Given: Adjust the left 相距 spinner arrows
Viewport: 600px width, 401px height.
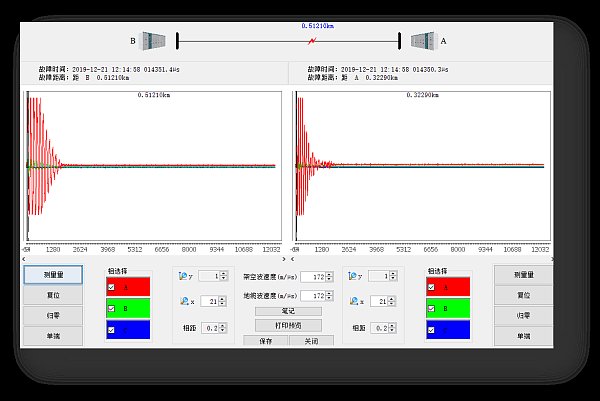Looking at the screenshot, I should click(224, 326).
